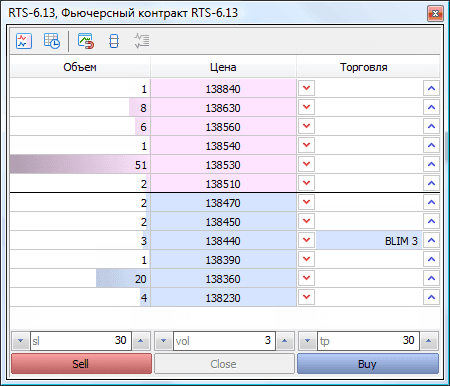Increase the tp take profit value
450x386 pixels.
tap(429, 341)
